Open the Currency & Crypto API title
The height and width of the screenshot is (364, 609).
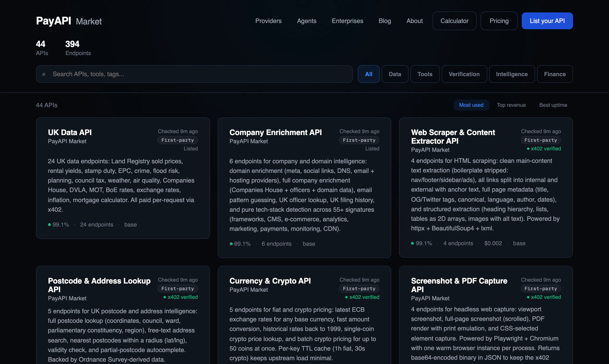point(270,281)
